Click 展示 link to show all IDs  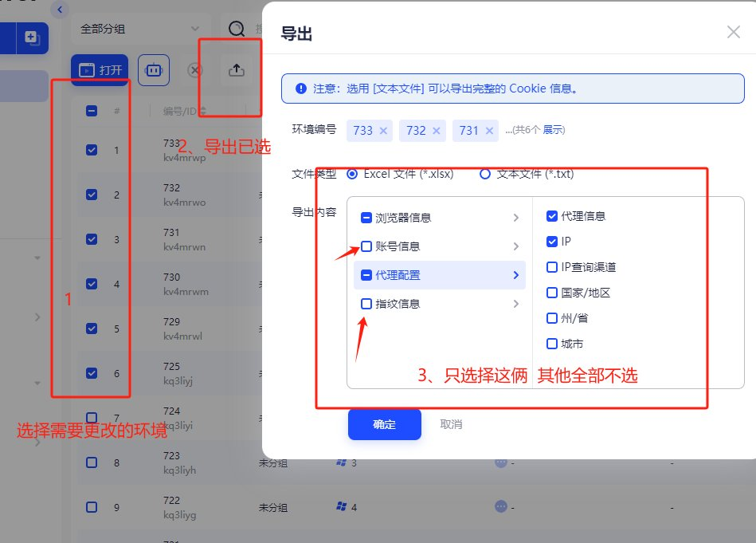click(x=554, y=130)
